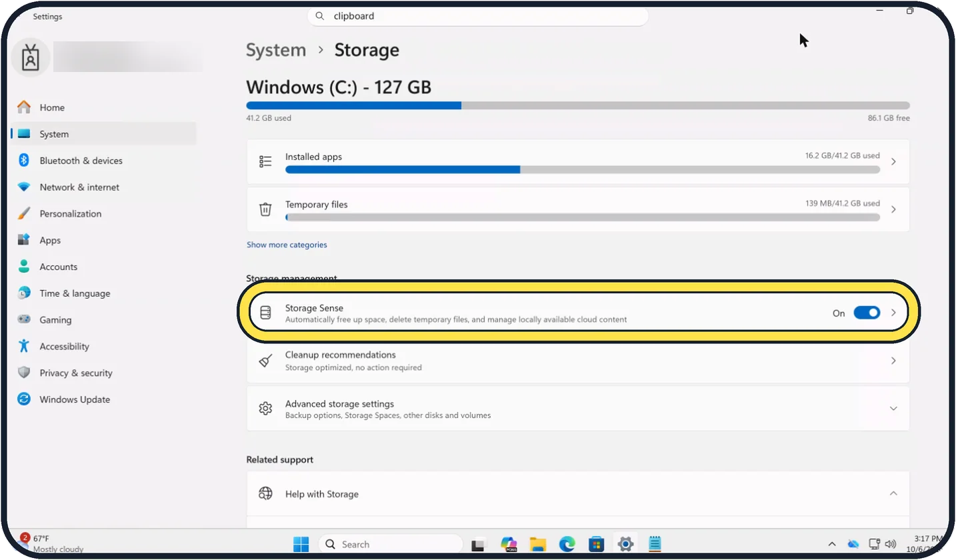The image size is (956, 560).
Task: Open File Explorer from the taskbar
Action: [538, 544]
